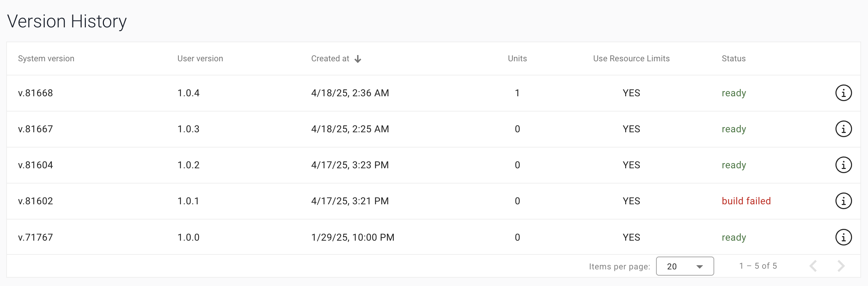Go to the next page arrow
Screen dimensions: 868x286
coord(841,266)
